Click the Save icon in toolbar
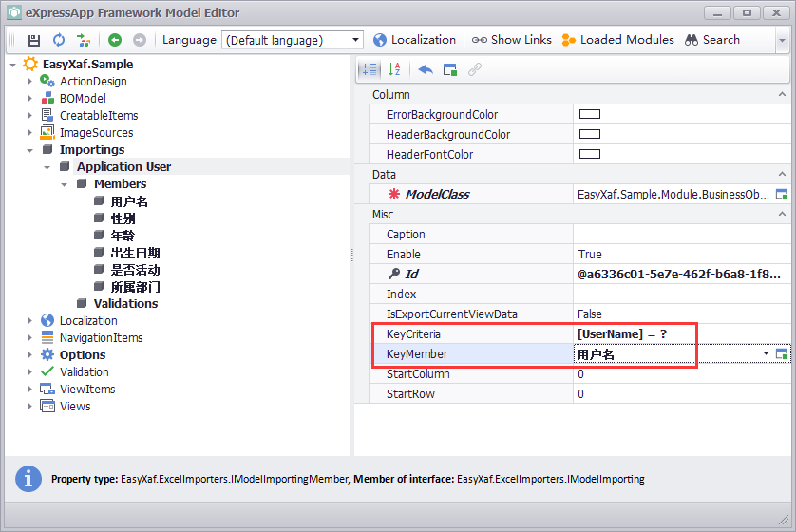This screenshot has width=796, height=532. click(x=34, y=40)
